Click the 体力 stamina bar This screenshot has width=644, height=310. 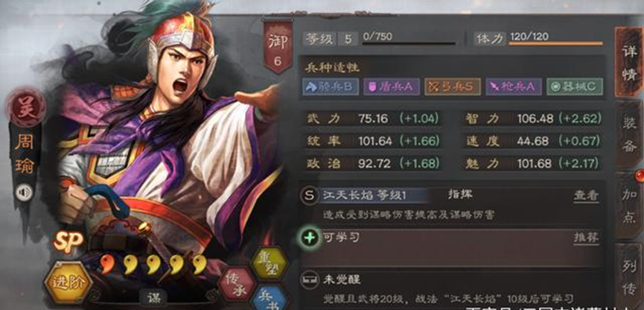click(x=555, y=43)
